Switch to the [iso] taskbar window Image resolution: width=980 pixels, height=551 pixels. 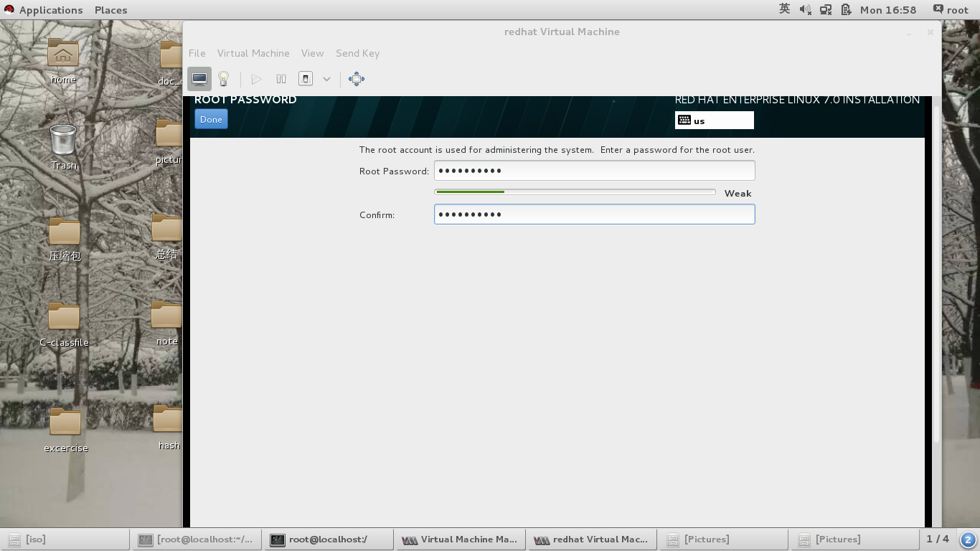(x=66, y=540)
